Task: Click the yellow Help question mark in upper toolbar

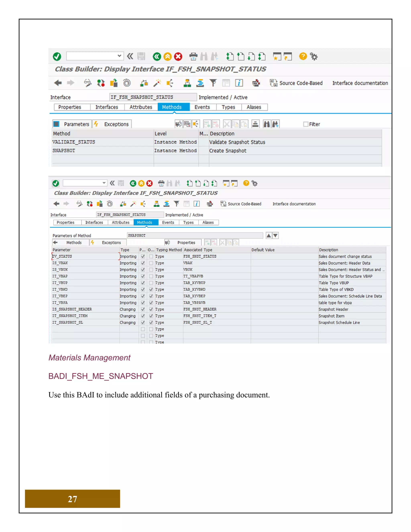Action: click(x=303, y=56)
